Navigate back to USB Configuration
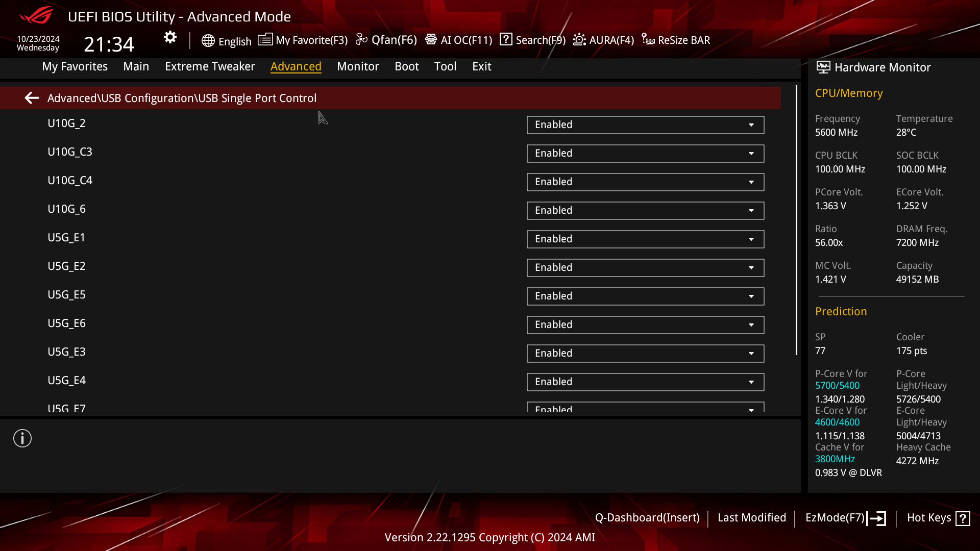Image resolution: width=980 pixels, height=551 pixels. click(x=31, y=97)
